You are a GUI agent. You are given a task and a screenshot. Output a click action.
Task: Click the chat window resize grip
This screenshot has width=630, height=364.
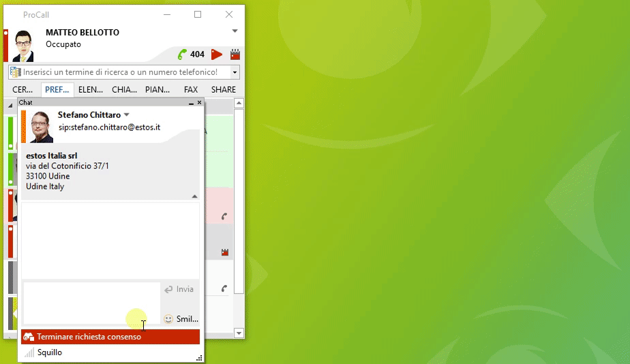(x=199, y=358)
